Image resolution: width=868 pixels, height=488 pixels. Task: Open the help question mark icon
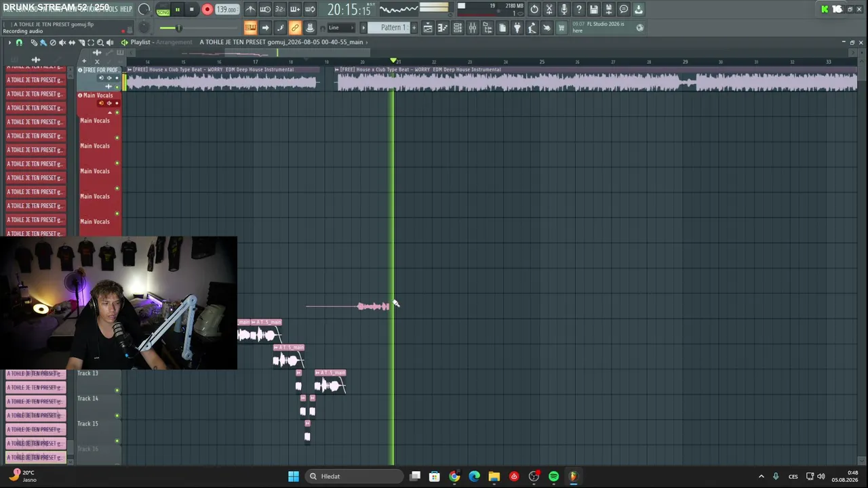click(579, 9)
